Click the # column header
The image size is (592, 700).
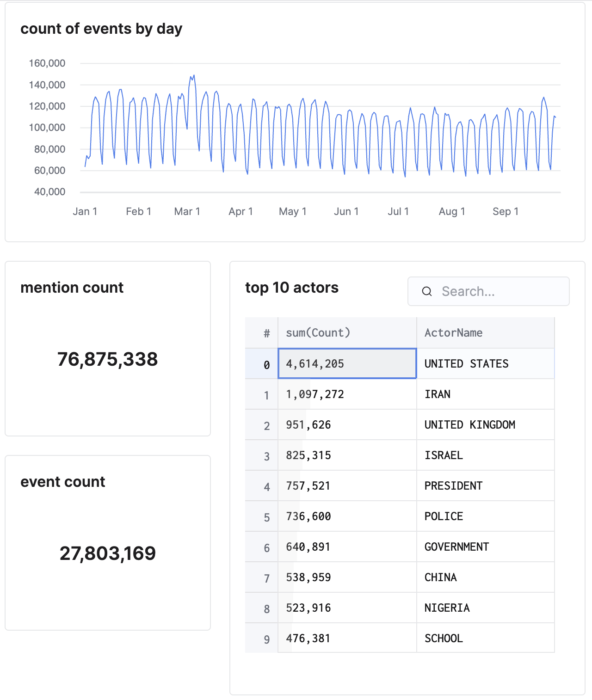(262, 333)
